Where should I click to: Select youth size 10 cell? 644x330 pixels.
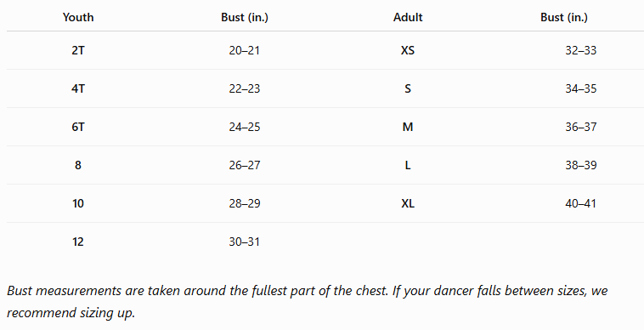pos(78,203)
